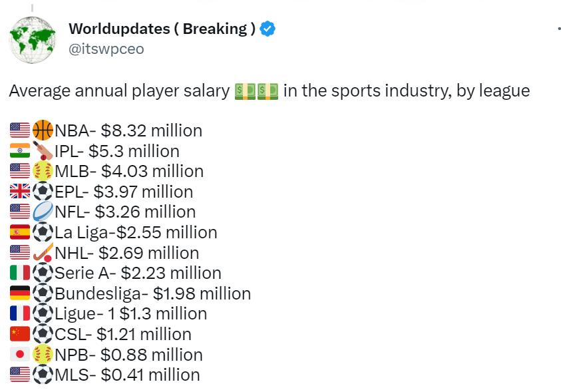
Task: Open the tweet's more options dot
Action: (x=558, y=29)
